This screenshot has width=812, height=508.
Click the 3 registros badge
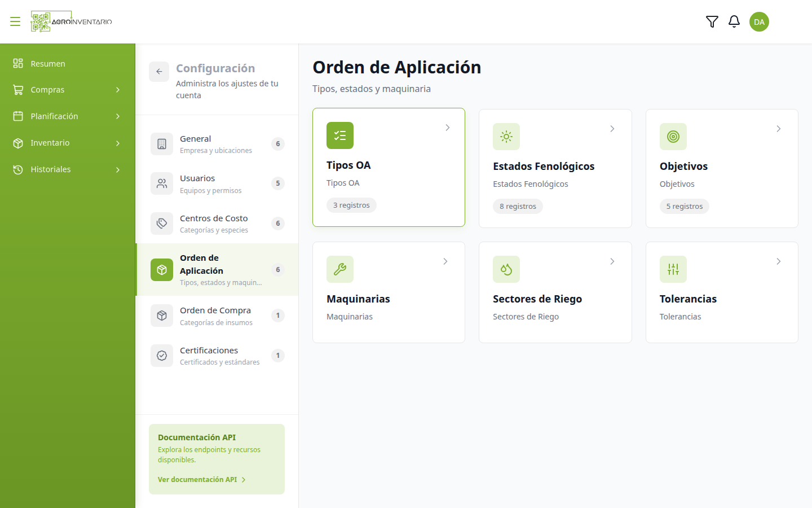coord(351,205)
